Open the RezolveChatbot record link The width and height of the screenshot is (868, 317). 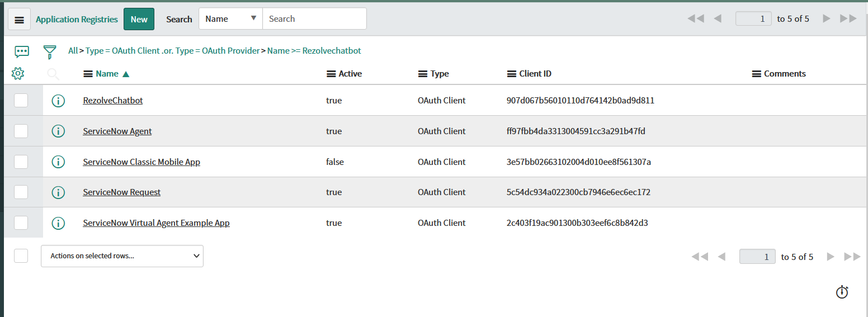(x=113, y=101)
